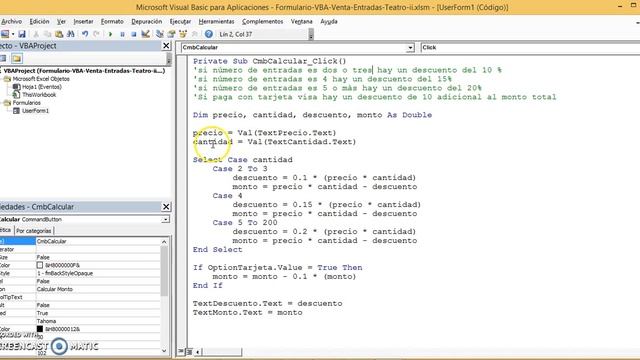This screenshot has height=360, width=640.
Task: Close the Project - VBAProject panel
Action: click(166, 46)
